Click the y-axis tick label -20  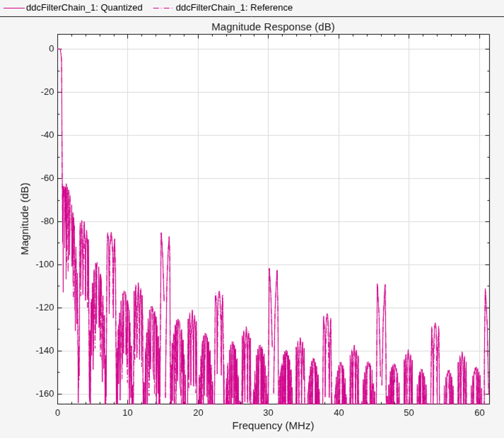pos(47,92)
